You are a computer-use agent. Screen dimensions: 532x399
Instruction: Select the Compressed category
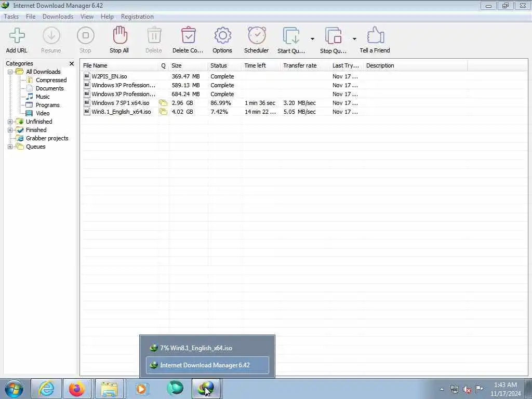point(51,80)
